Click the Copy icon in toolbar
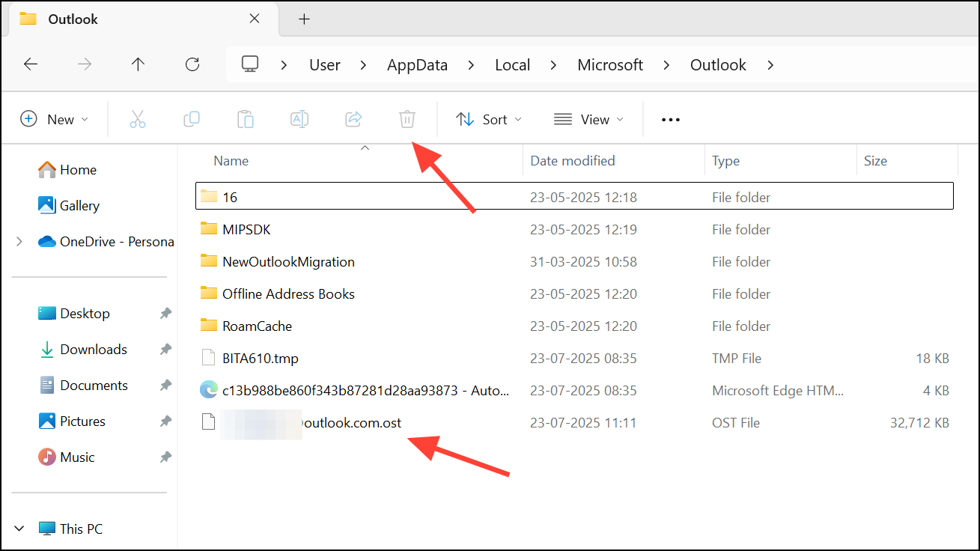Image resolution: width=980 pixels, height=551 pixels. click(x=192, y=119)
